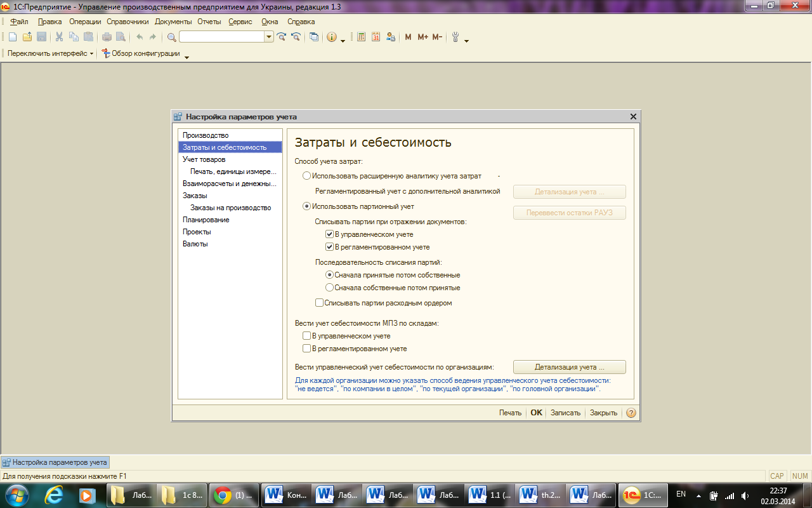Image resolution: width=812 pixels, height=508 pixels.
Task: Click the toolbar search input field
Action: (221, 37)
